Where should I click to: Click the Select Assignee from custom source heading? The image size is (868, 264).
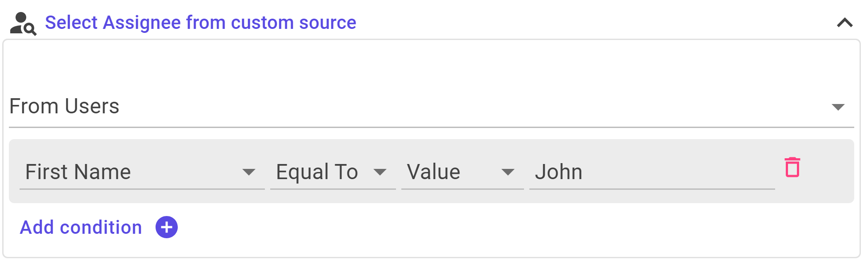click(x=200, y=23)
